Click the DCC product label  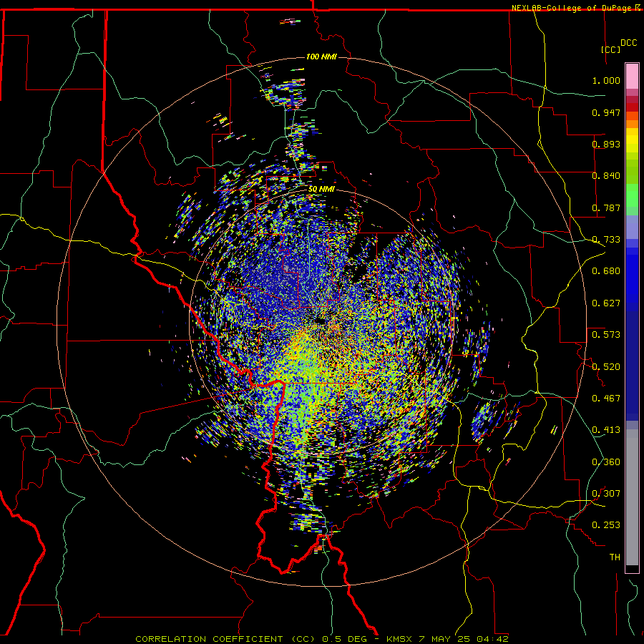[628, 43]
